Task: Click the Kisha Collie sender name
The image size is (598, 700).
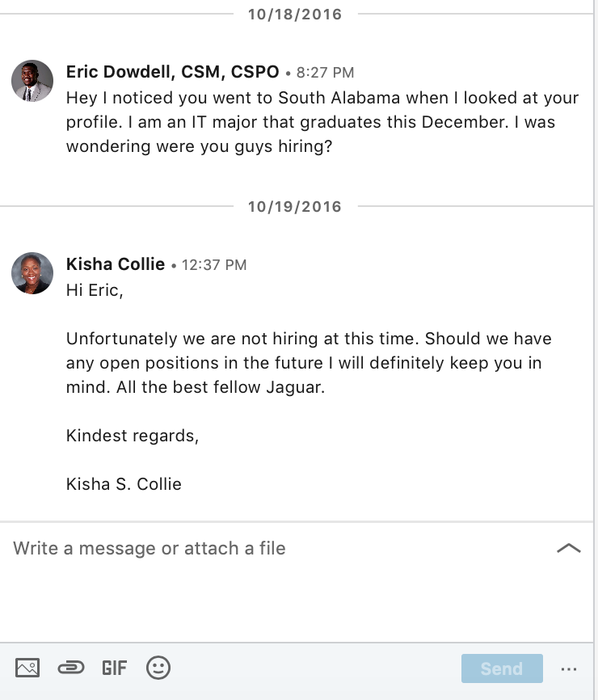Action: 116,264
